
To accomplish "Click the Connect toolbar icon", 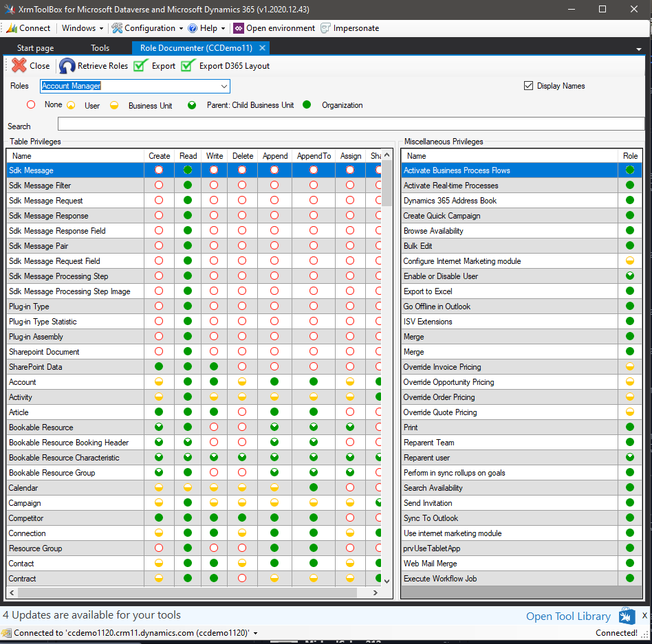I will point(12,28).
